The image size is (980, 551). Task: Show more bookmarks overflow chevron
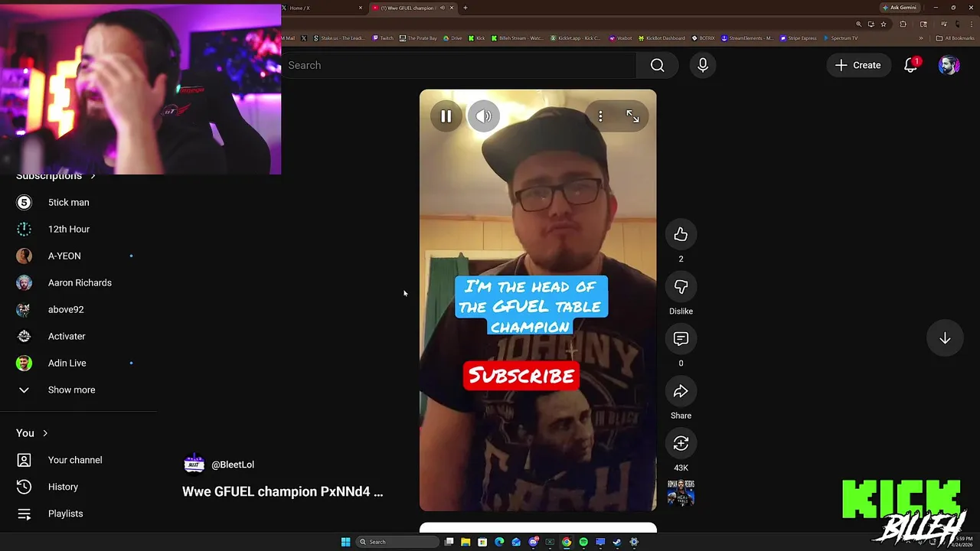click(x=921, y=38)
